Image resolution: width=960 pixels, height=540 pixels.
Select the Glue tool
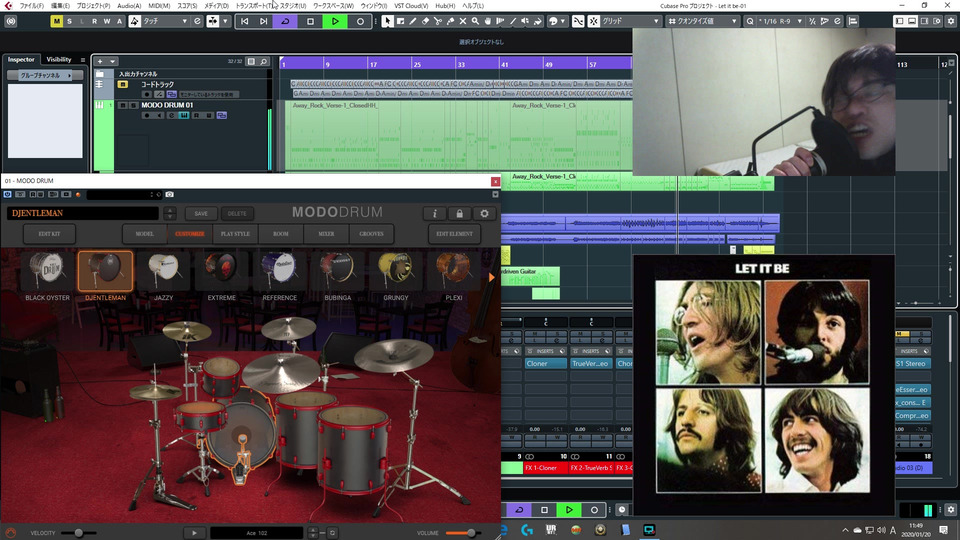[450, 21]
